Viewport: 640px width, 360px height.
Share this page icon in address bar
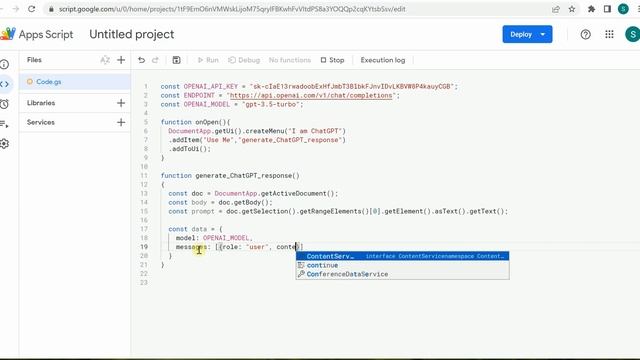click(556, 9)
